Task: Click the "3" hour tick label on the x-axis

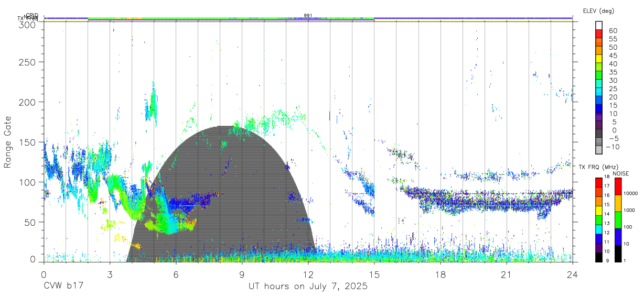Action: pyautogui.click(x=110, y=274)
